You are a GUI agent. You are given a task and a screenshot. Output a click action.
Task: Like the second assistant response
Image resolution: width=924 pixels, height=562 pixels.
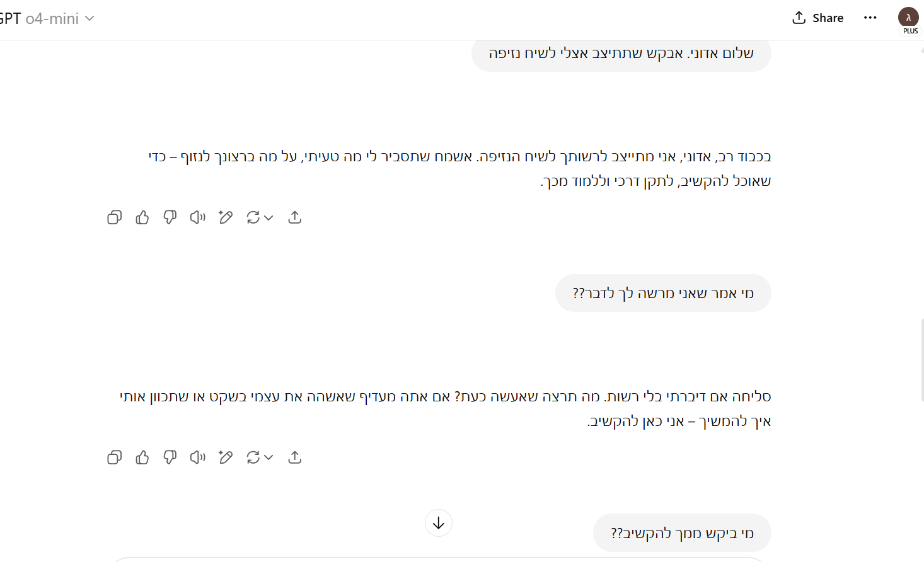pos(142,457)
